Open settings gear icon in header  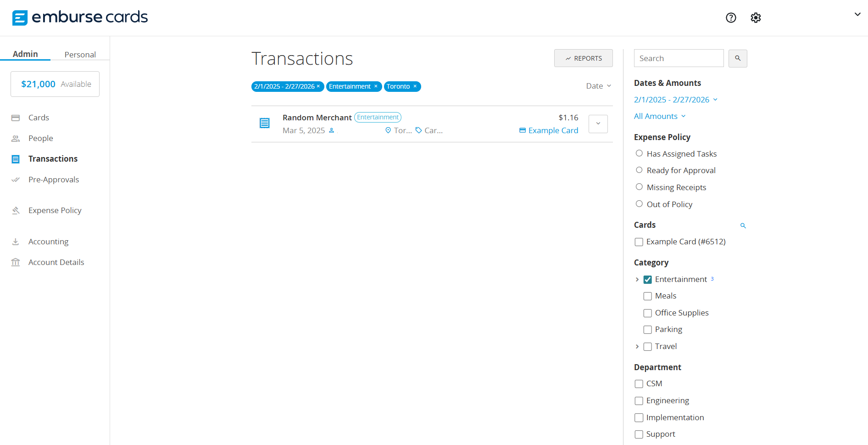click(x=756, y=18)
